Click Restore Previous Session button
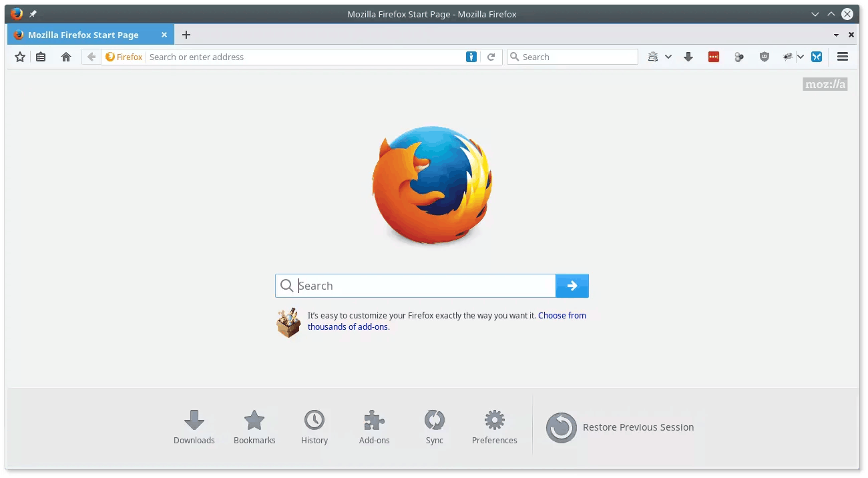868x478 pixels. click(x=620, y=427)
